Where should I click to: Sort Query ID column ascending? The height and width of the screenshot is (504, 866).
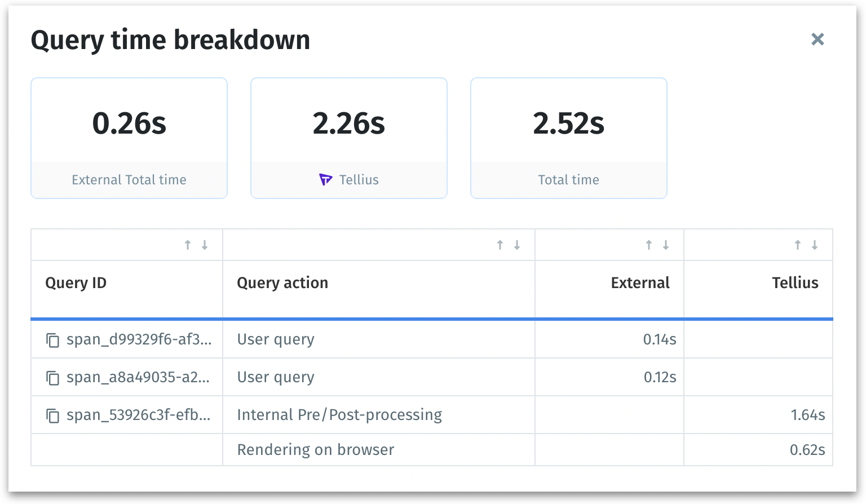(188, 245)
